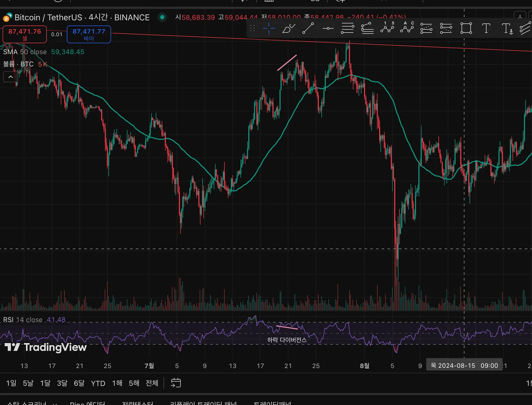The height and width of the screenshot is (405, 532).
Task: Set time range to YTD
Action: point(98,383)
